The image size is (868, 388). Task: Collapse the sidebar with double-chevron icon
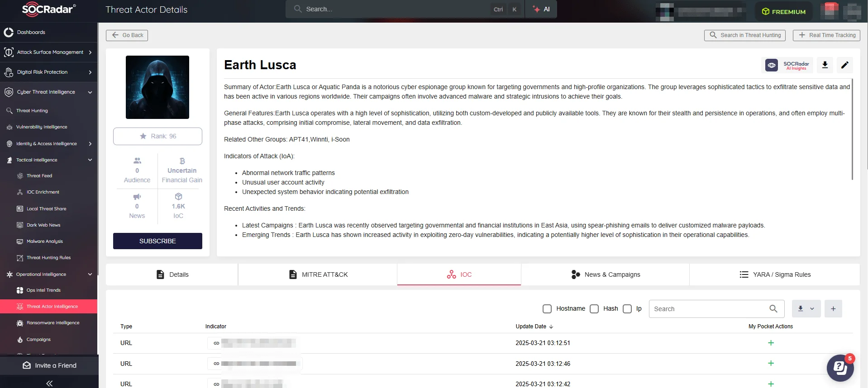49,383
